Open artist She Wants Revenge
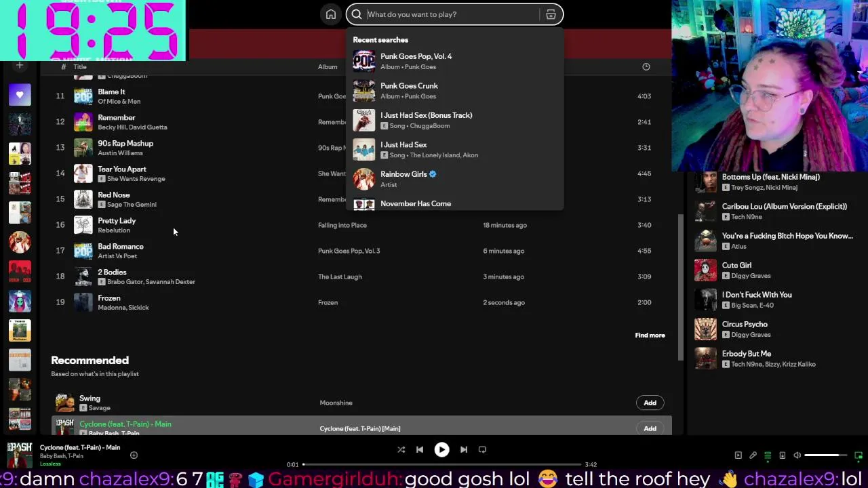Viewport: 868px width, 488px height. [x=136, y=179]
